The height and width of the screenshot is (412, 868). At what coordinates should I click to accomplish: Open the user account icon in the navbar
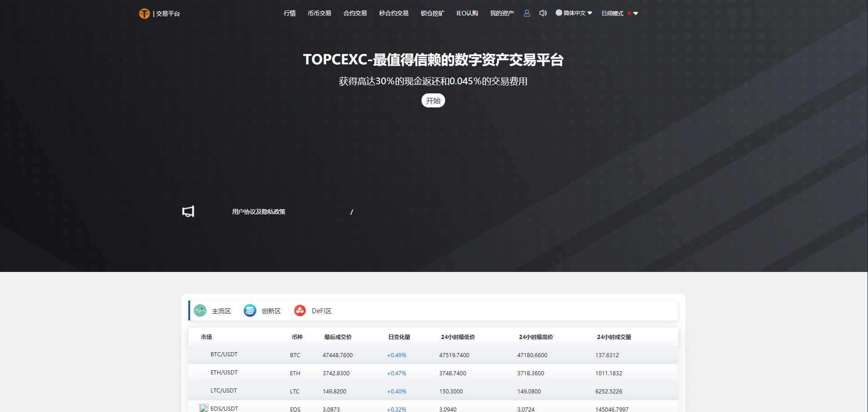pos(526,13)
